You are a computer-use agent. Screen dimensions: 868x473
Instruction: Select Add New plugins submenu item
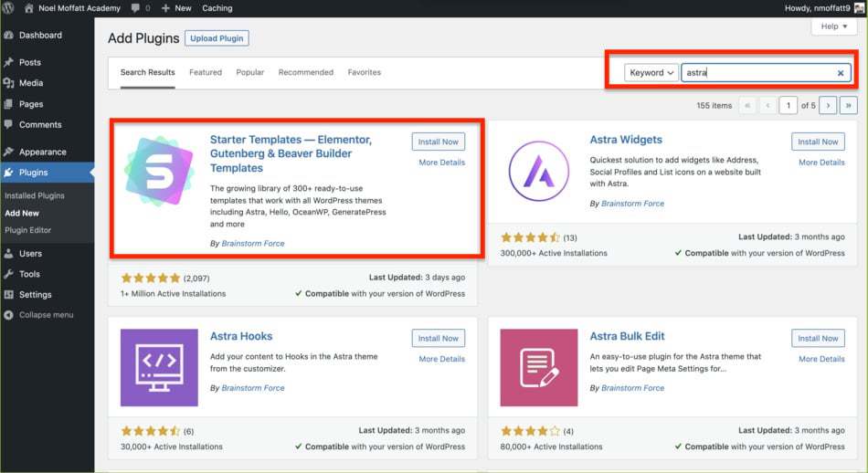[x=22, y=213]
